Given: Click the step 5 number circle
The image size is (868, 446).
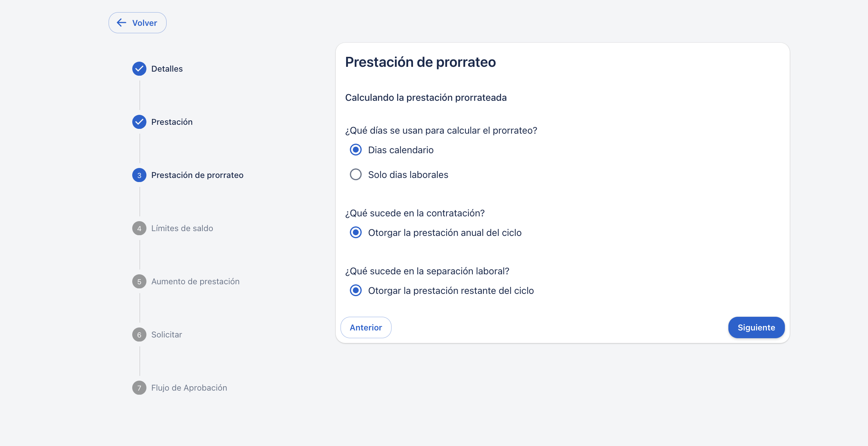Looking at the screenshot, I should (x=139, y=281).
